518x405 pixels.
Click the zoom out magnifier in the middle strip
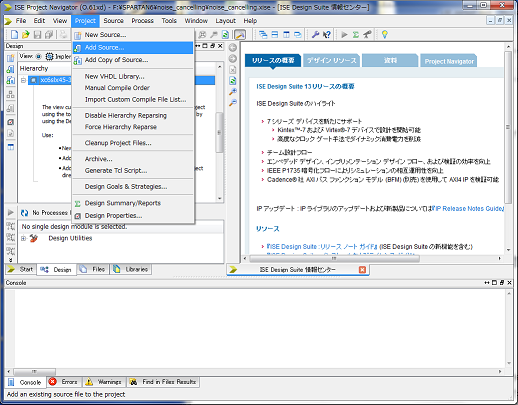233,103
